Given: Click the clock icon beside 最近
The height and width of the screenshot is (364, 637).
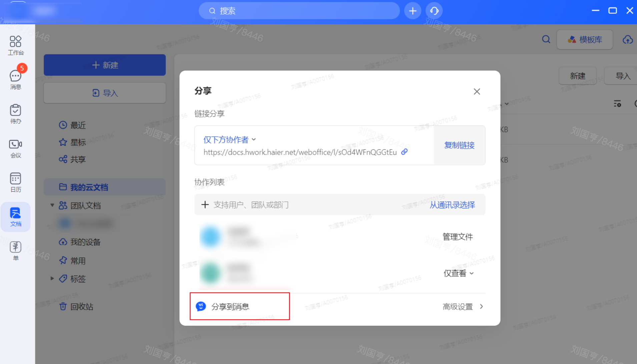Looking at the screenshot, I should pyautogui.click(x=63, y=125).
